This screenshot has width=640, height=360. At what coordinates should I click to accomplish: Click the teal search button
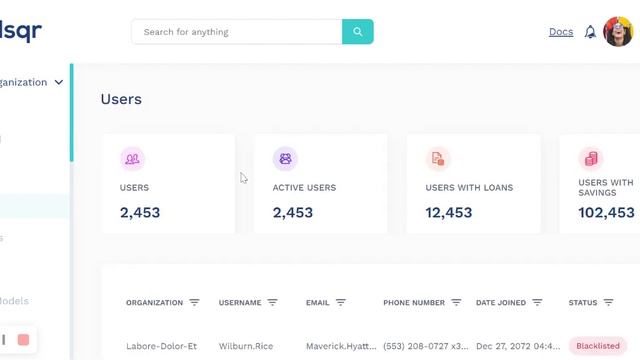(x=358, y=32)
